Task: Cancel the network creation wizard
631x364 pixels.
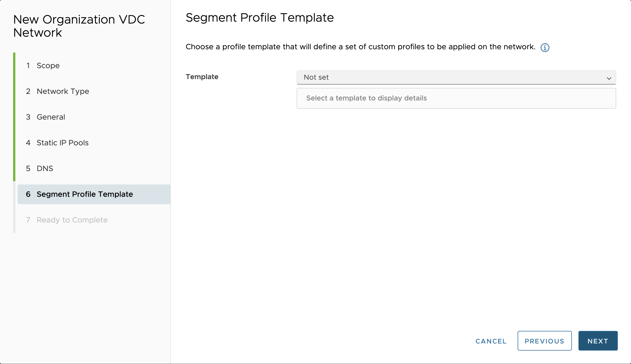Action: (x=491, y=341)
